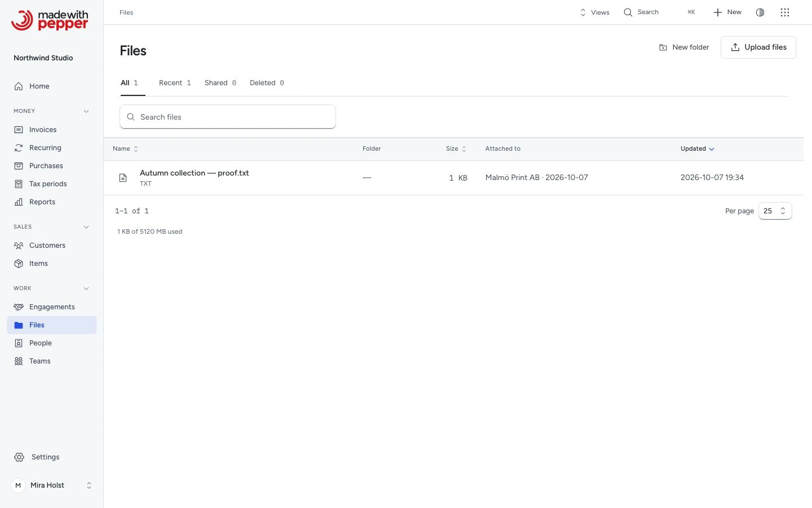The height and width of the screenshot is (508, 812).
Task: Select Files in the sidebar
Action: pos(51,325)
